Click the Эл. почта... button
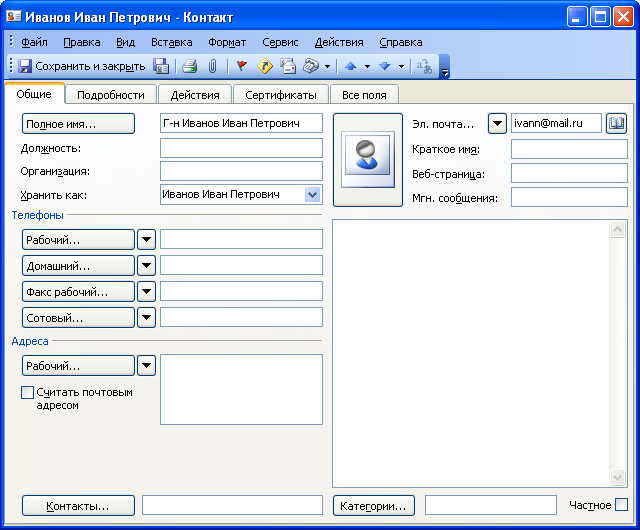This screenshot has height=530, width=640. point(443,124)
